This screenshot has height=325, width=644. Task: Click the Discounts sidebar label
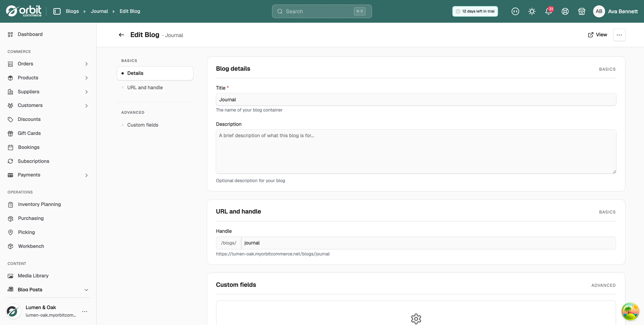pos(29,119)
